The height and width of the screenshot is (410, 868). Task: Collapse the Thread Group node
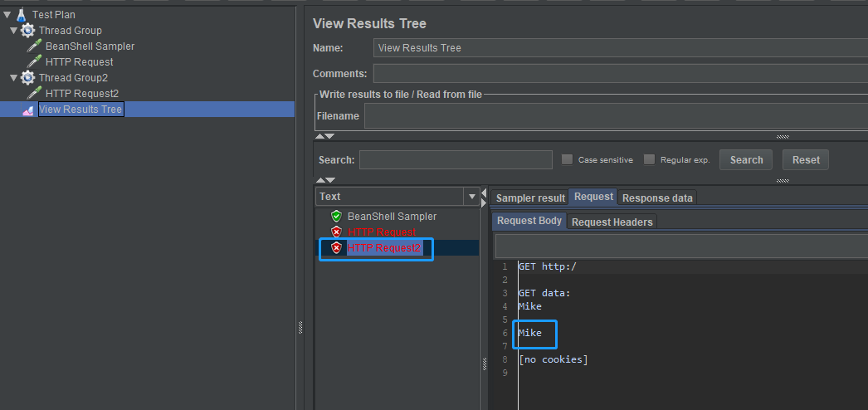[x=14, y=31]
